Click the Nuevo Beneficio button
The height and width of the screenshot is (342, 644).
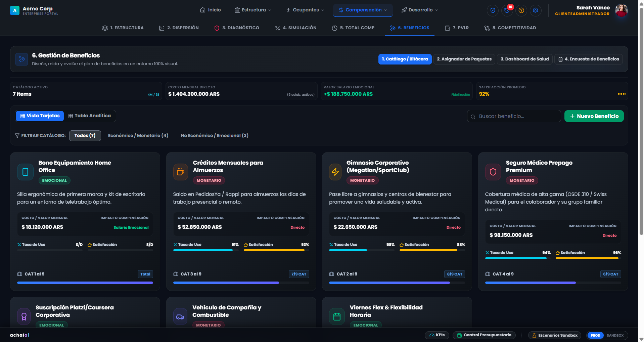[x=594, y=116]
